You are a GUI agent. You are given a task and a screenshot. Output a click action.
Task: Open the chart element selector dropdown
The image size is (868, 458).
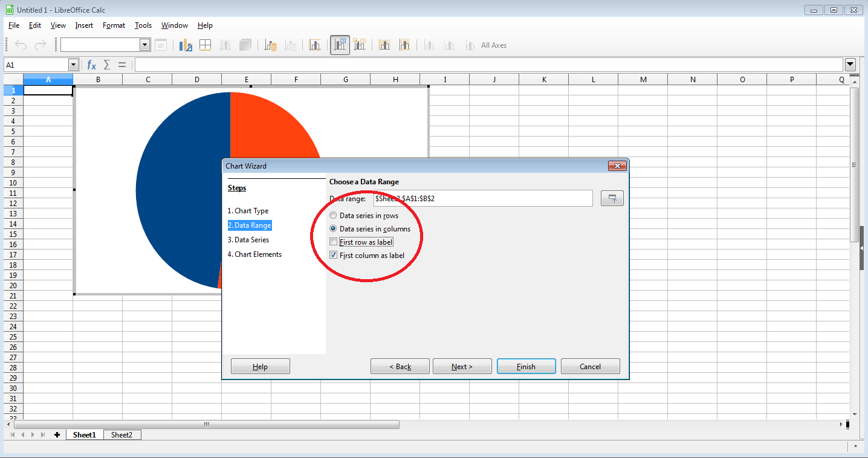pyautogui.click(x=145, y=45)
